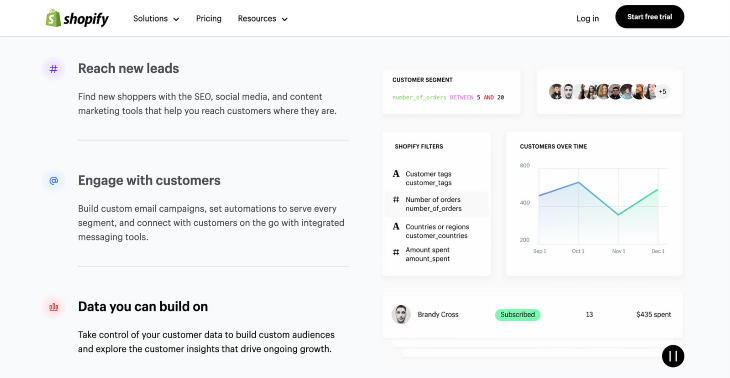Open the Log in link
This screenshot has width=730, height=378.
(588, 19)
